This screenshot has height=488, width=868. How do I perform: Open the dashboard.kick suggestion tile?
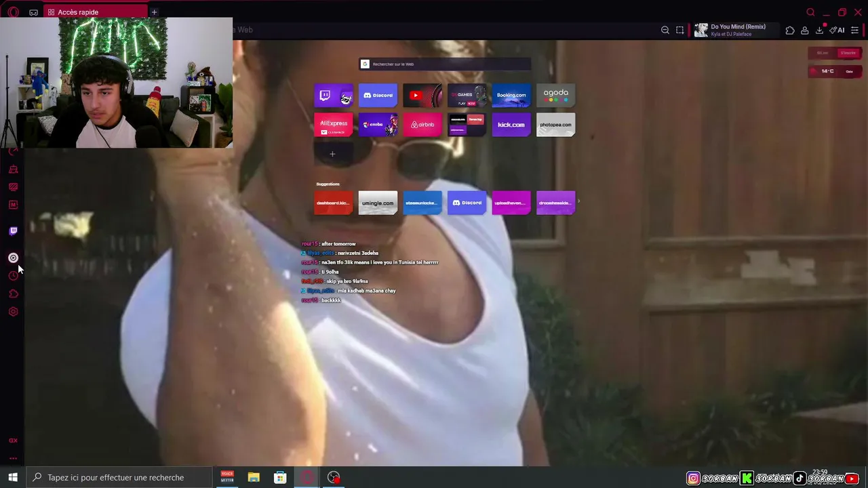334,203
